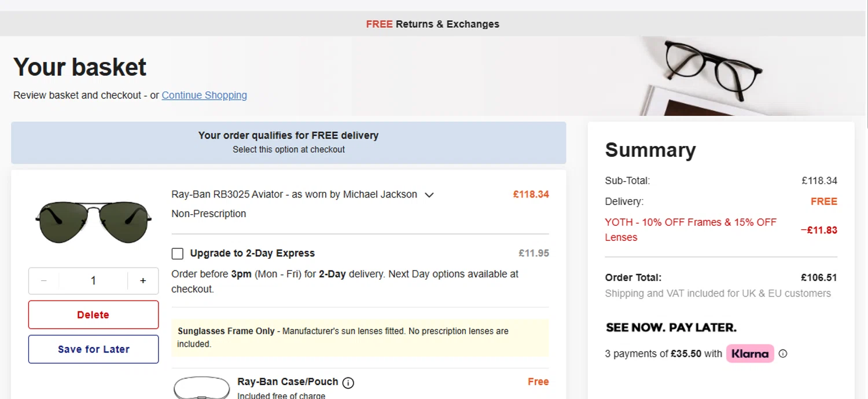868x399 pixels.
Task: Click the SEE NOW. PAY LATER. heading
Action: (x=671, y=328)
